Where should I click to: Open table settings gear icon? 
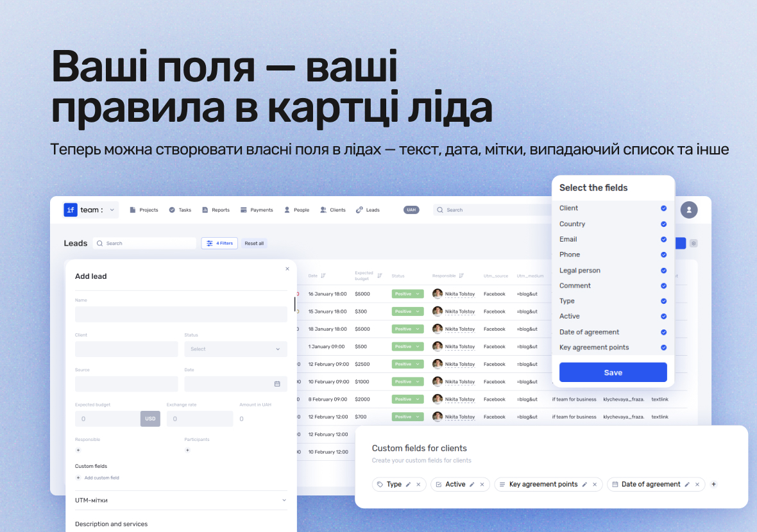click(x=693, y=244)
